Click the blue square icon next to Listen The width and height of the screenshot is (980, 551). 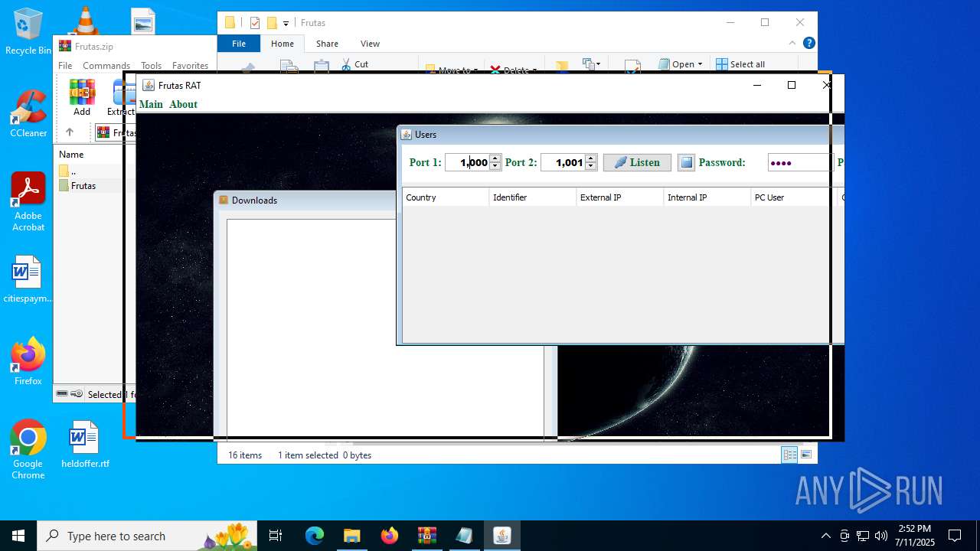[x=686, y=162]
